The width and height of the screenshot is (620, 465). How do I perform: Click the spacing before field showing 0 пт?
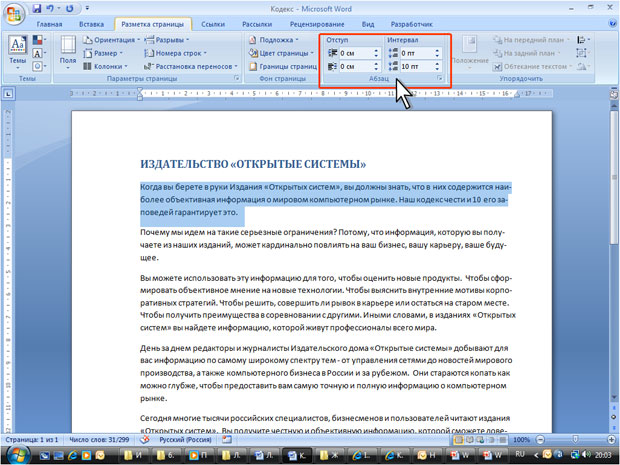(417, 53)
